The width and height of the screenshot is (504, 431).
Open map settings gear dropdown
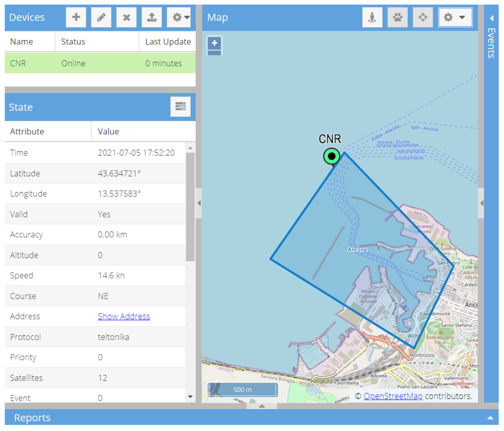pyautogui.click(x=455, y=17)
